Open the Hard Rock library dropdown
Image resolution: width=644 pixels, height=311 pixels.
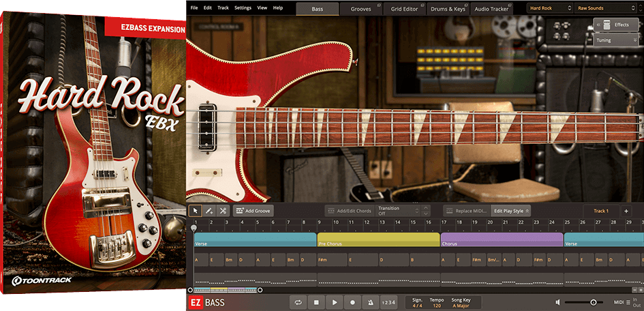point(550,8)
